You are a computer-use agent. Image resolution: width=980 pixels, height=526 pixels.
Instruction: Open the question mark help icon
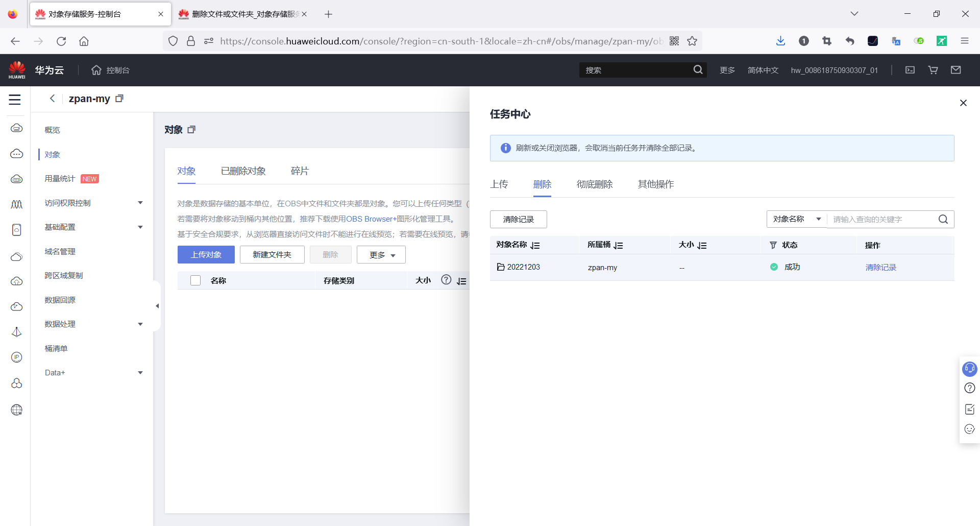coord(969,388)
